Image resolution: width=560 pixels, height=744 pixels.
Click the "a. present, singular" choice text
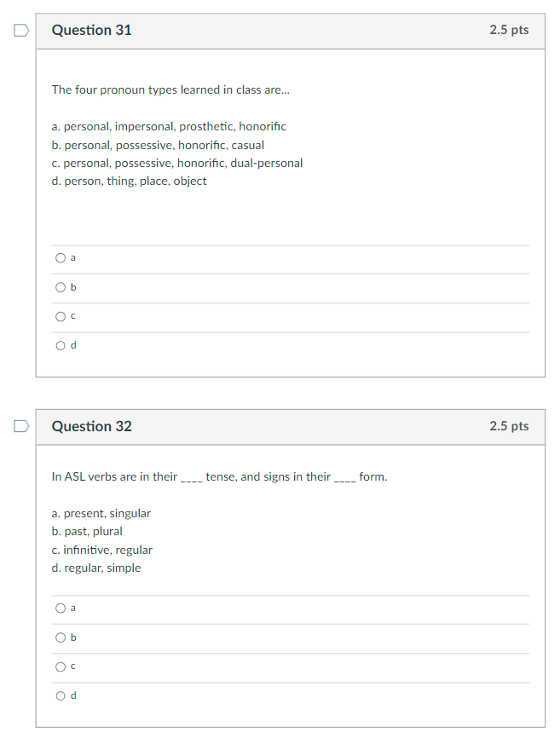[x=101, y=513]
